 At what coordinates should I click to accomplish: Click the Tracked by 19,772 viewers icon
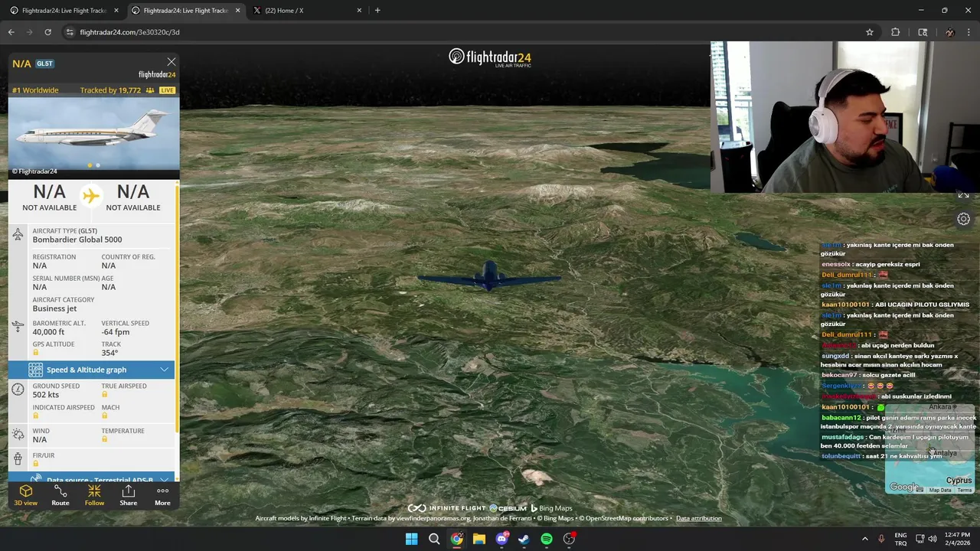pos(150,90)
